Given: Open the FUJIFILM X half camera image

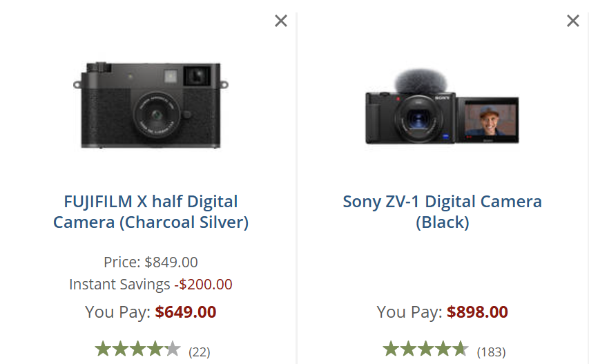Looking at the screenshot, I should point(151,105).
